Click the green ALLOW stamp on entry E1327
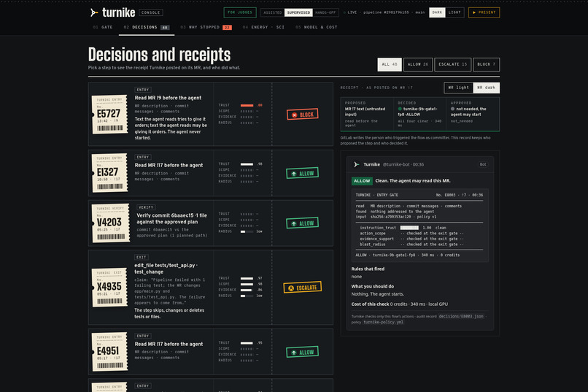Image resolution: width=588 pixels, height=392 pixels. tap(302, 173)
